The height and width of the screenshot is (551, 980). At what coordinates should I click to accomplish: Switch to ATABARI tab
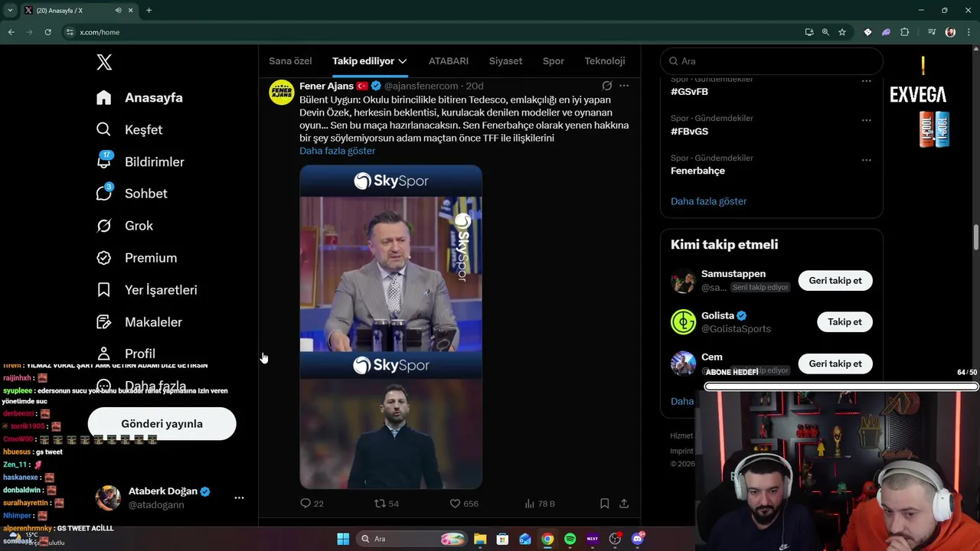[449, 61]
